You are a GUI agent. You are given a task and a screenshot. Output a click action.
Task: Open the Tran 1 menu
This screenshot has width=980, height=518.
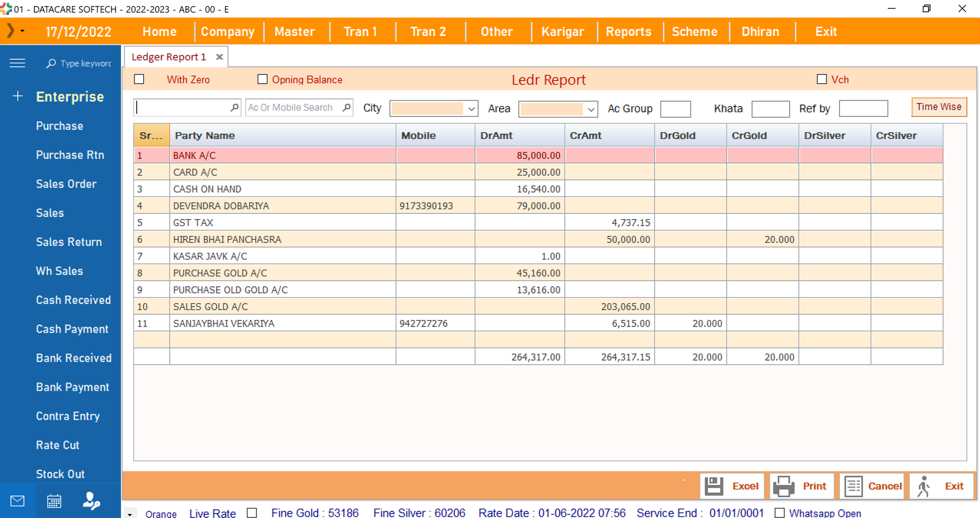click(360, 32)
